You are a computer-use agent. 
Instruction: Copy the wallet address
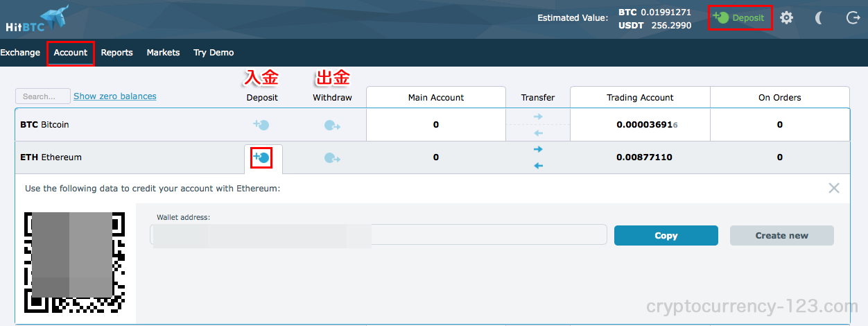click(666, 235)
